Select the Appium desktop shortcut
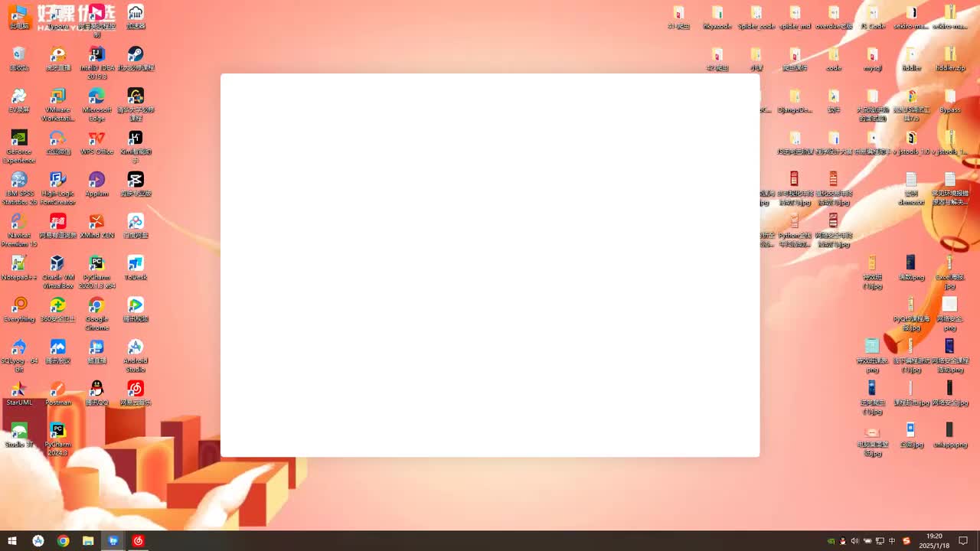 point(96,184)
